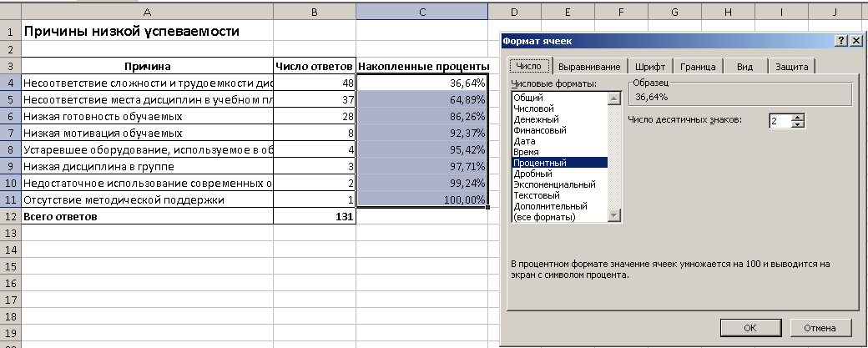Click the cell showing 92,37%

click(421, 133)
